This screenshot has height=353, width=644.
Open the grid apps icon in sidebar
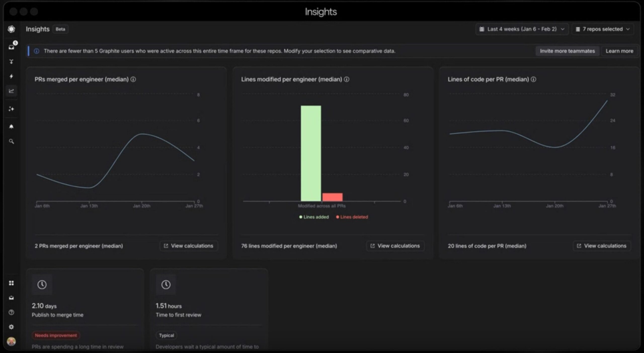click(x=11, y=283)
